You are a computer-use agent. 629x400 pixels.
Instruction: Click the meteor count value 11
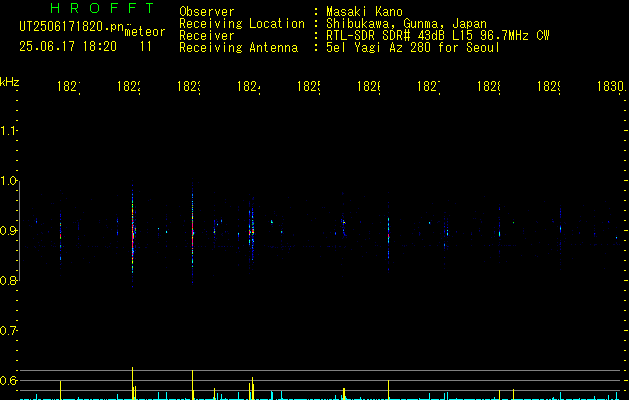146,46
